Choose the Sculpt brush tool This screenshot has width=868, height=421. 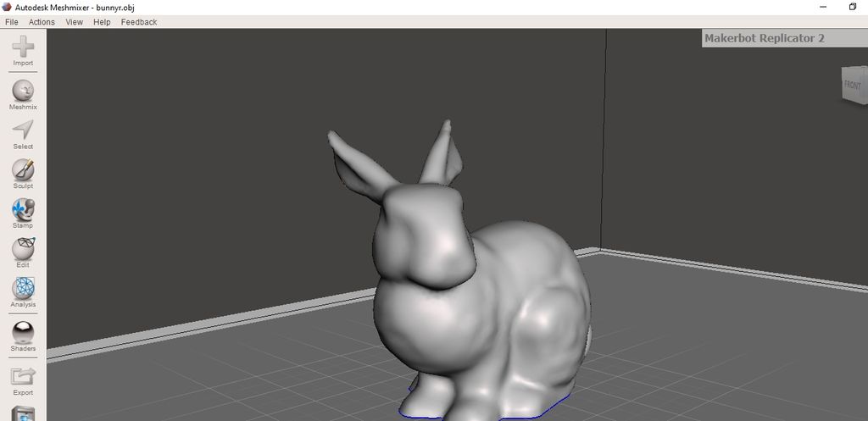coord(23,170)
